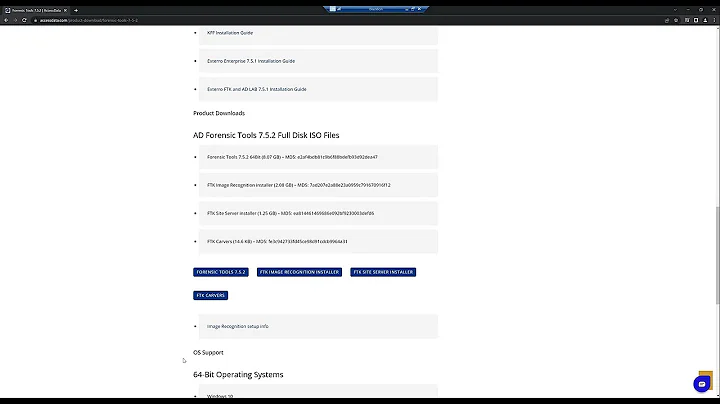Click the FTK CARVERS button
Viewport: 720px width, 404px height.
coord(210,296)
